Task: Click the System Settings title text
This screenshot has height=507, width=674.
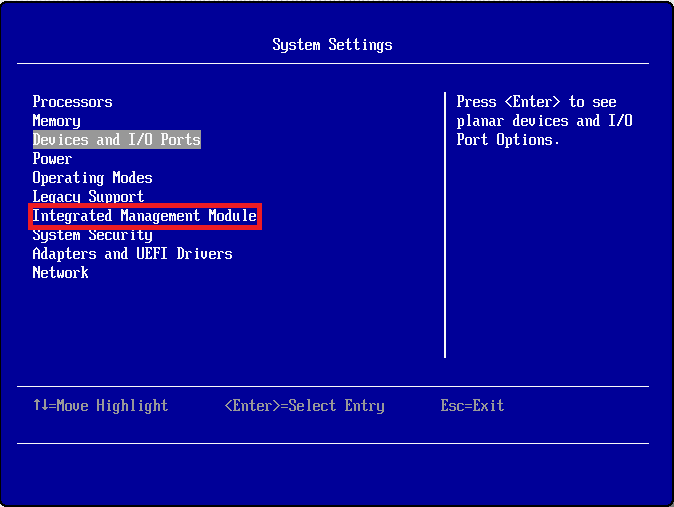Action: pyautogui.click(x=332, y=45)
